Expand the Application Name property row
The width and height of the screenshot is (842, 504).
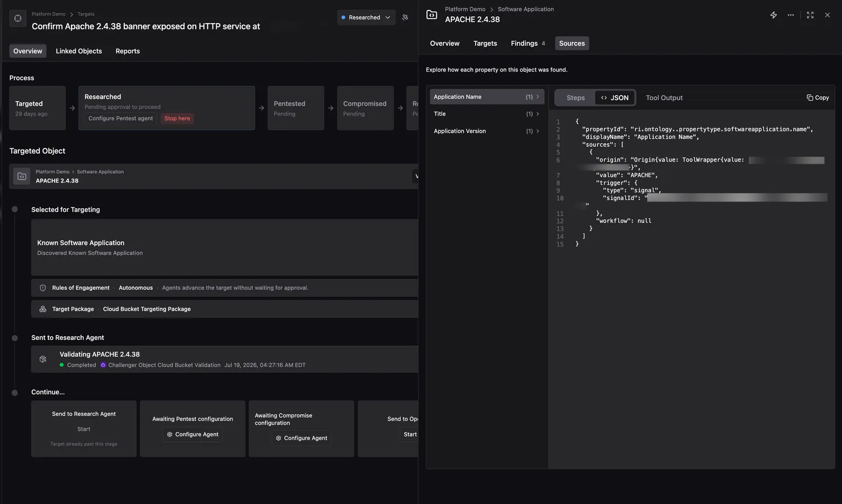[487, 97]
